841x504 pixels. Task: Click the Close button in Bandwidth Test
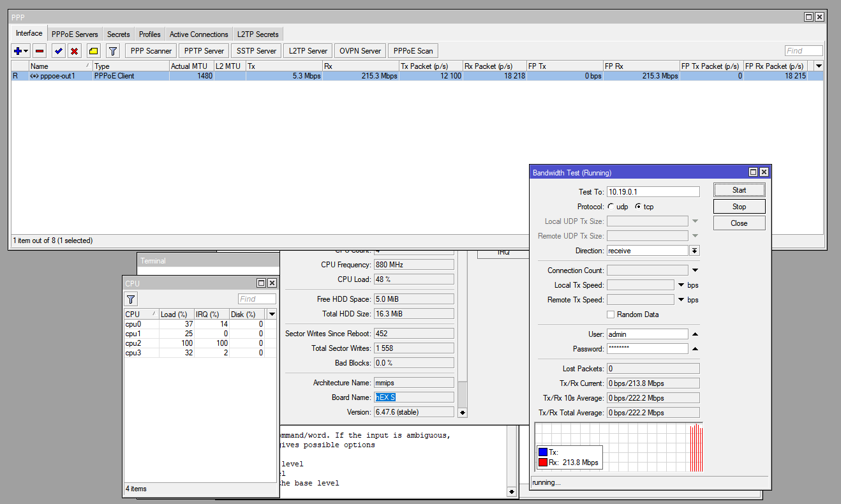pos(739,223)
